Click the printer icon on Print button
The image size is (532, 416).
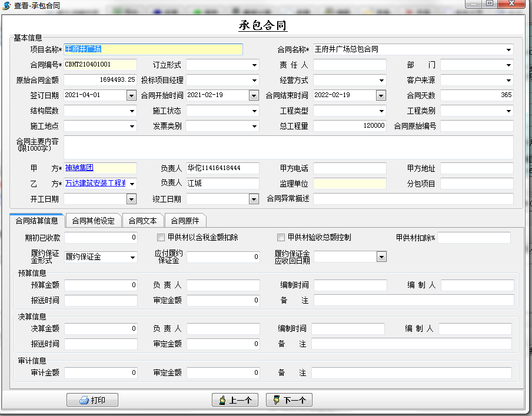[x=84, y=400]
